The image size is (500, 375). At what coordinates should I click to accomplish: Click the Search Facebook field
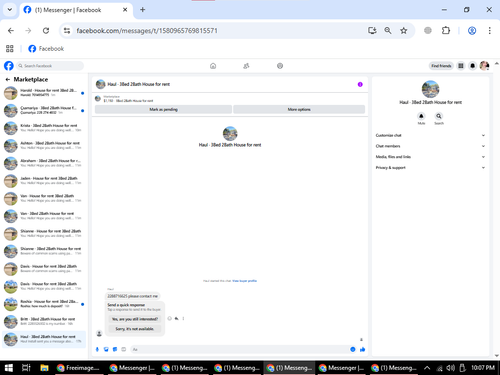(x=50, y=66)
